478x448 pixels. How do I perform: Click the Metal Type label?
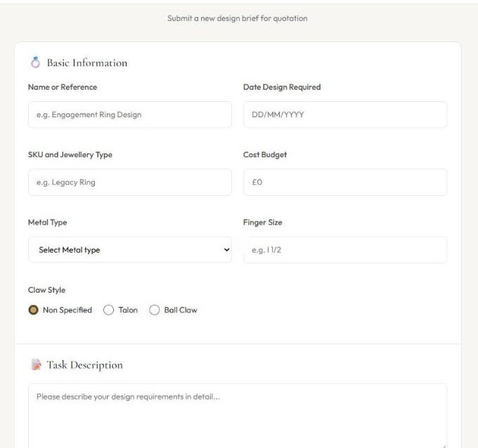pyautogui.click(x=47, y=223)
